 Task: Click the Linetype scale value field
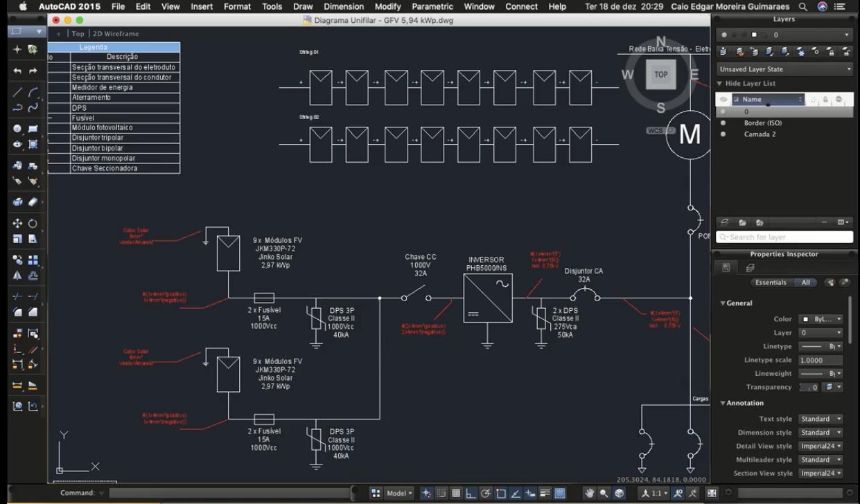(x=821, y=360)
